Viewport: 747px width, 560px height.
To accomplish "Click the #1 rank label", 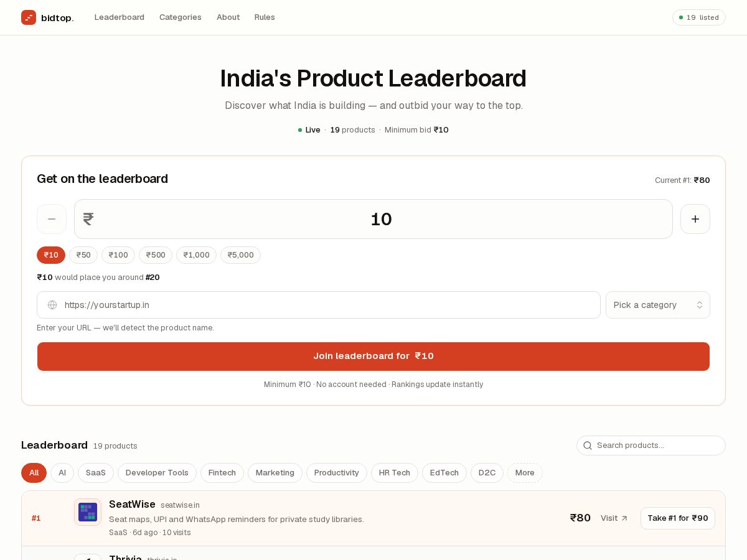I will click(36, 518).
